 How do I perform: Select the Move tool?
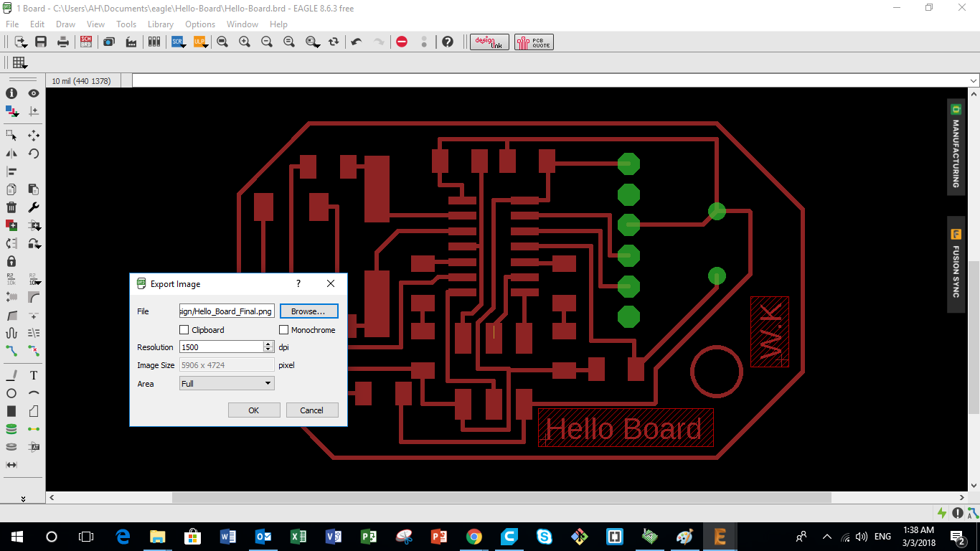pos(34,135)
